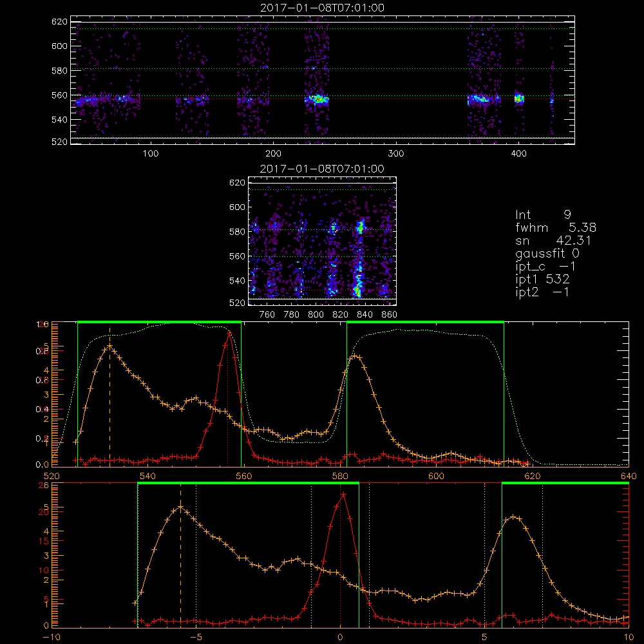The width and height of the screenshot is (644, 644).
Task: Click y-axis label 600 on top spectrogram
Action: pos(59,46)
